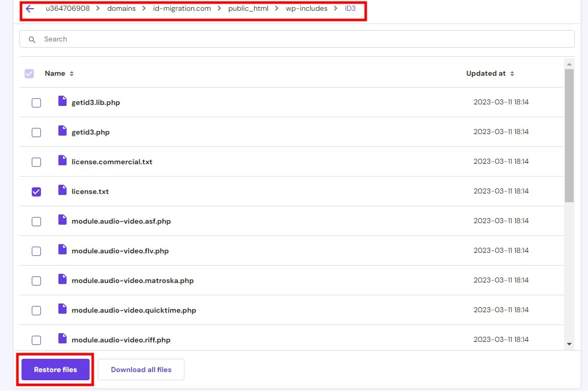
Task: Click the search magnifier icon
Action: tap(32, 39)
